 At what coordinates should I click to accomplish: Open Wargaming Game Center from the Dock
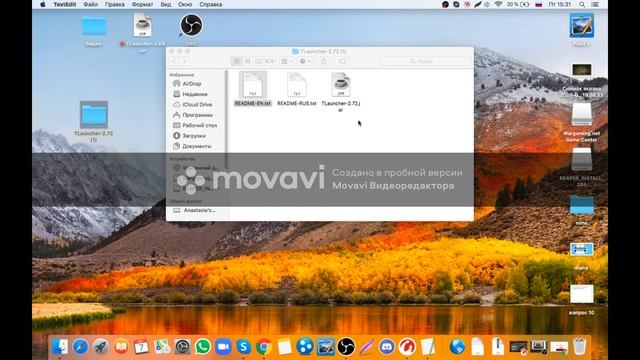(407, 347)
